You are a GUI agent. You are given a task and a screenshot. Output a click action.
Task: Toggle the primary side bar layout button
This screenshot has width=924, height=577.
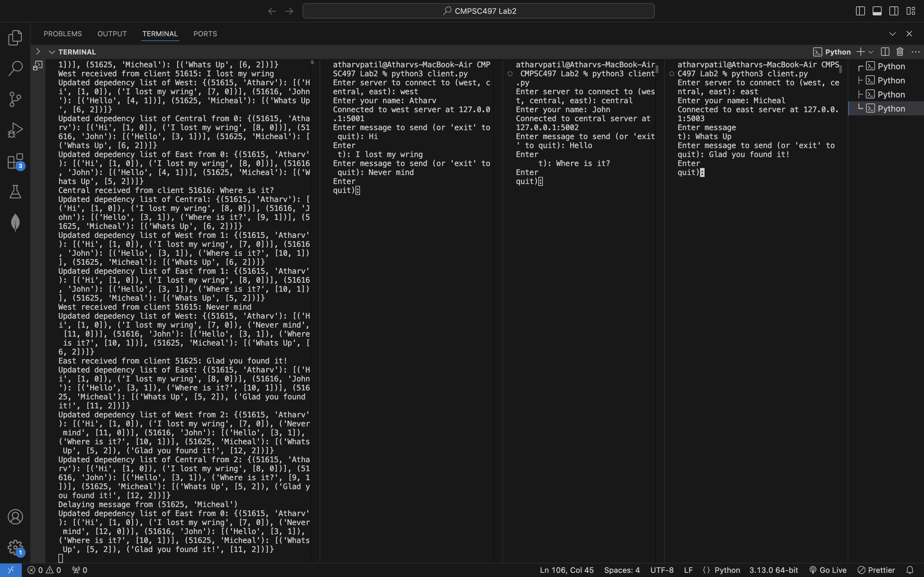click(x=860, y=11)
